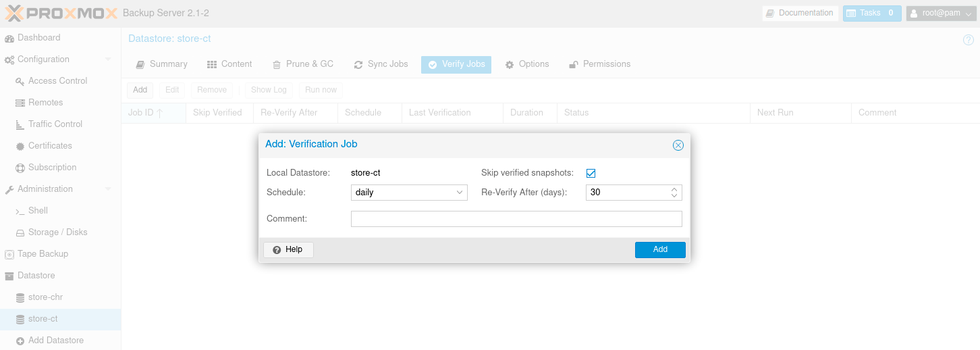Switch to the Verify Jobs tab
The height and width of the screenshot is (350, 980).
coord(456,64)
